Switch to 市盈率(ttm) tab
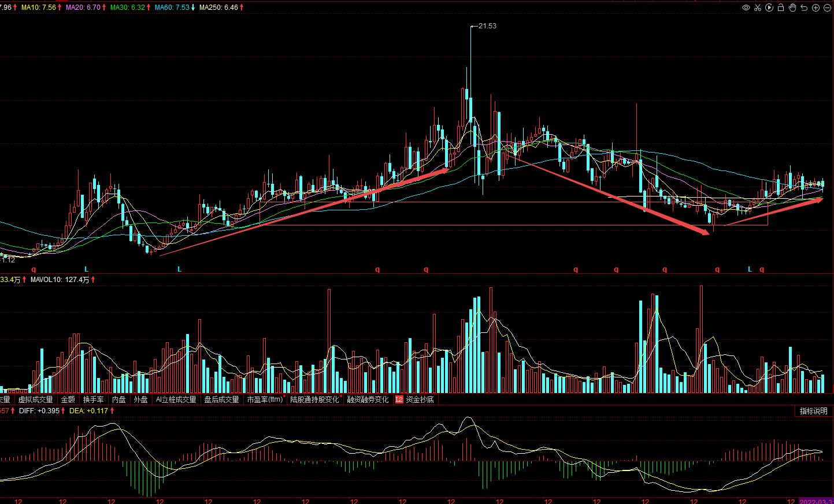The image size is (834, 504). [x=265, y=399]
